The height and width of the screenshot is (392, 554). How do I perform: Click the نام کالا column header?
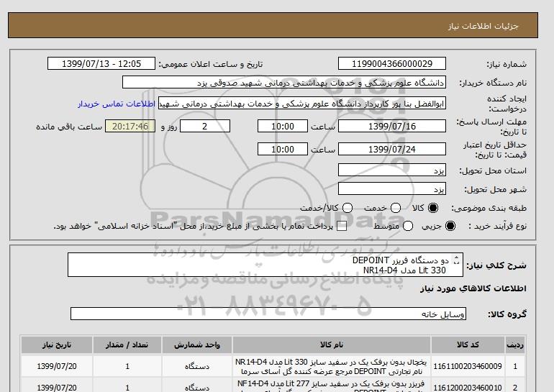[x=332, y=345]
